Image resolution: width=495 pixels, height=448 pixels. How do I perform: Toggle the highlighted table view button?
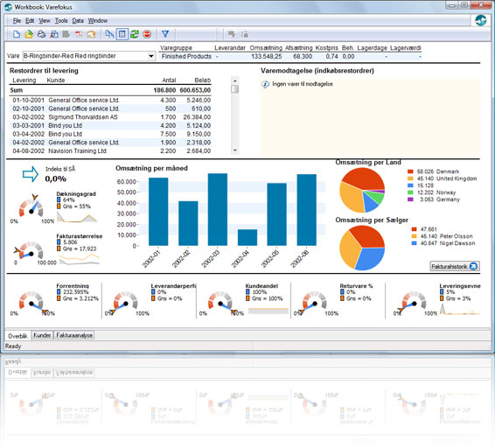tap(122, 34)
